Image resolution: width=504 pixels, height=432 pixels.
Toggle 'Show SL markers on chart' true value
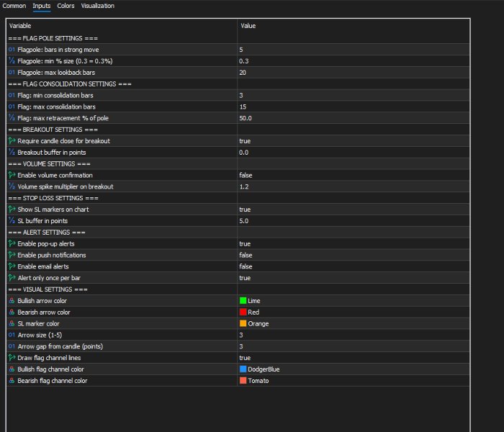(245, 210)
